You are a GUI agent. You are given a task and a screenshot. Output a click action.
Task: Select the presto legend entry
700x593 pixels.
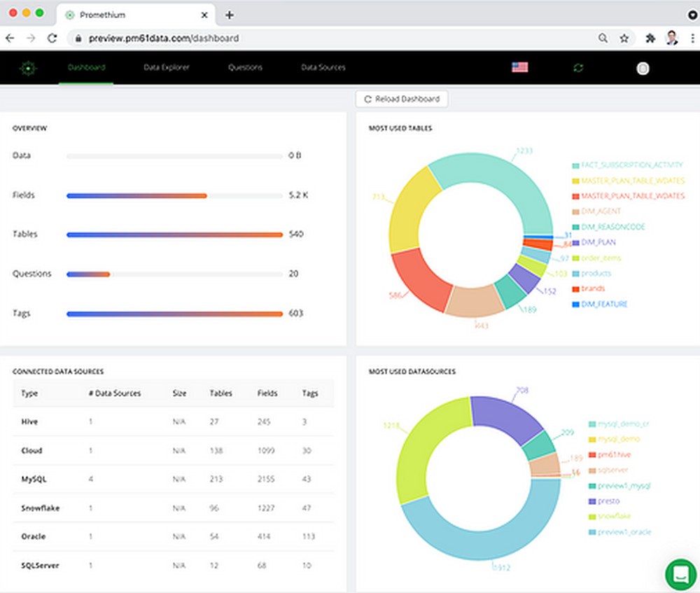click(x=605, y=501)
